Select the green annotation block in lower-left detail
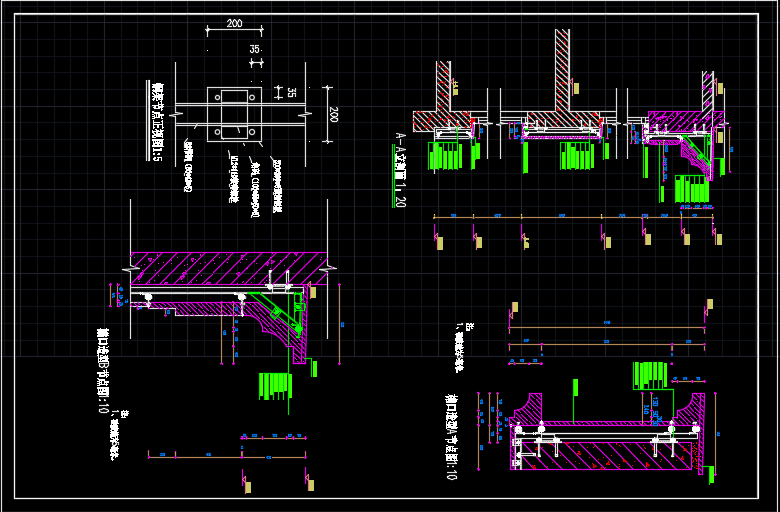The image size is (780, 512). click(274, 385)
